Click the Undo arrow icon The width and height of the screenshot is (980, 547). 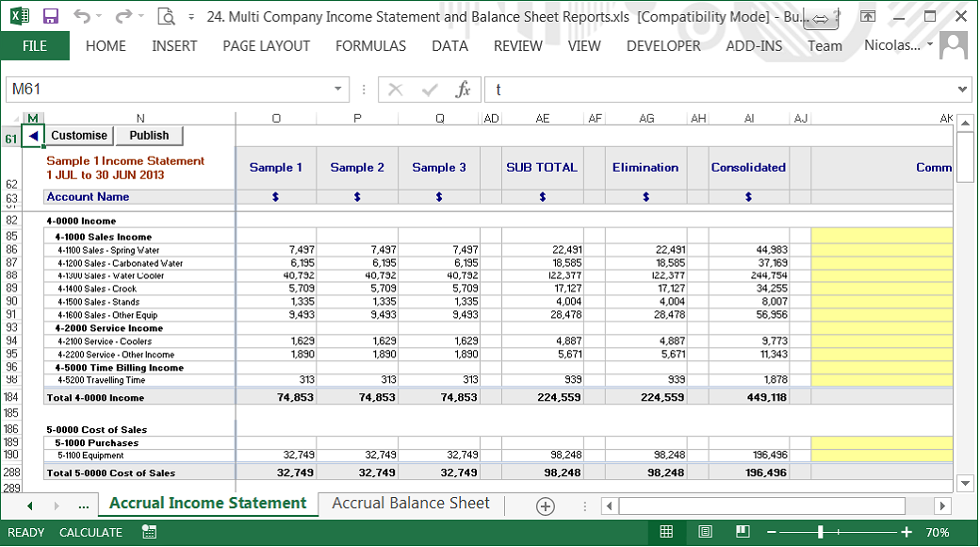[x=82, y=16]
